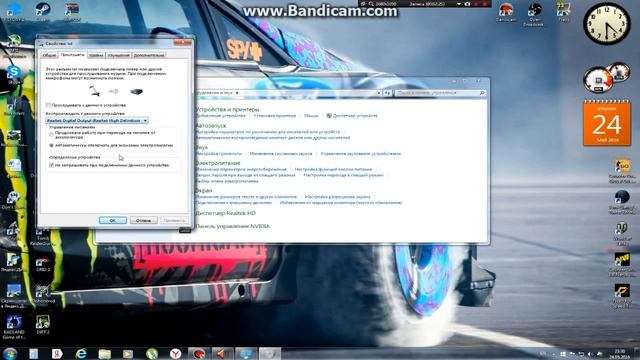Confirm the dialog with OK

click(113, 220)
